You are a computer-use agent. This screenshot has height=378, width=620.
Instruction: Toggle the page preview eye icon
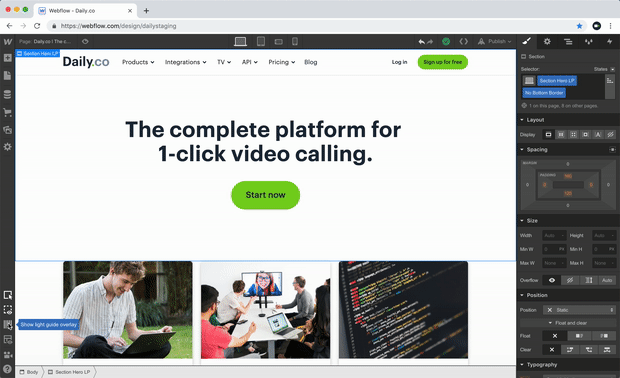point(85,41)
